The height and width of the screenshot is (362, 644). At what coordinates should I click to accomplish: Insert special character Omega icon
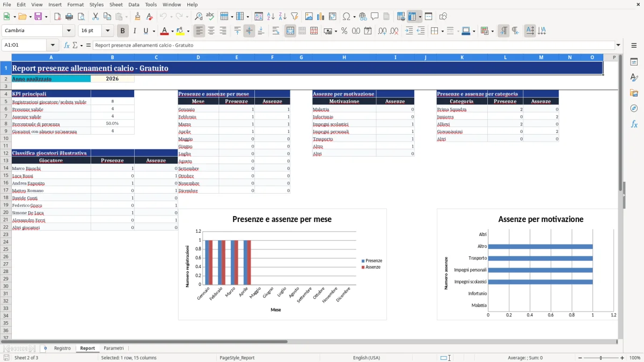[x=346, y=17]
